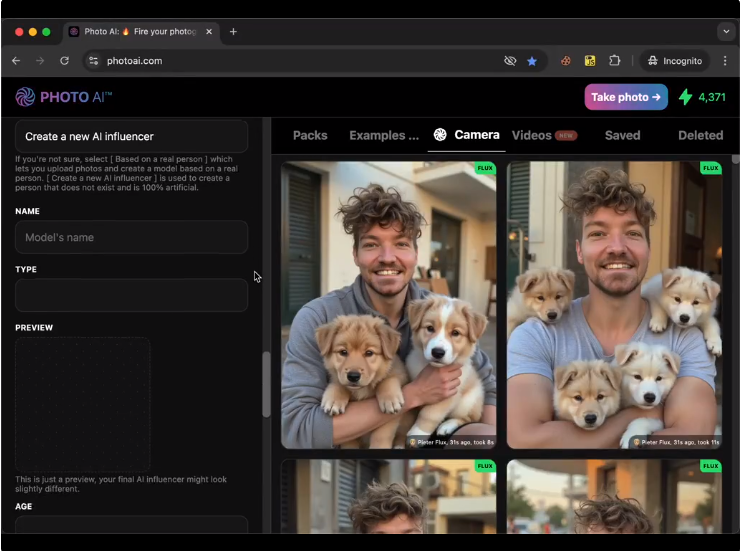Open the Chrome three-dot menu
The width and height of the screenshot is (740, 551).
725,61
